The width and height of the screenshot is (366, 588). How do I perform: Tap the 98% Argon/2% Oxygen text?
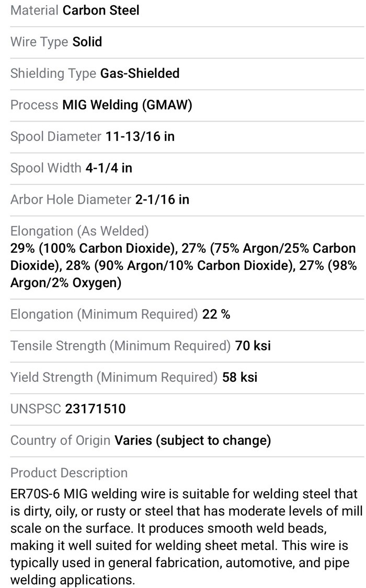point(184,274)
